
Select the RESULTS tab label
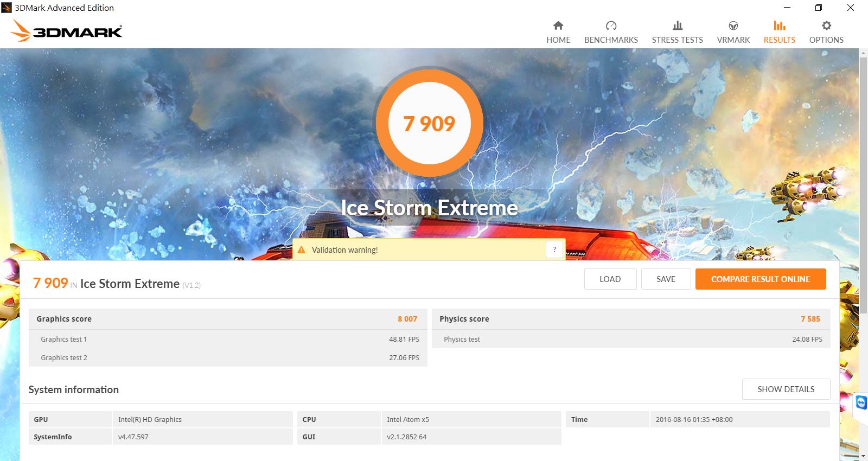click(780, 40)
